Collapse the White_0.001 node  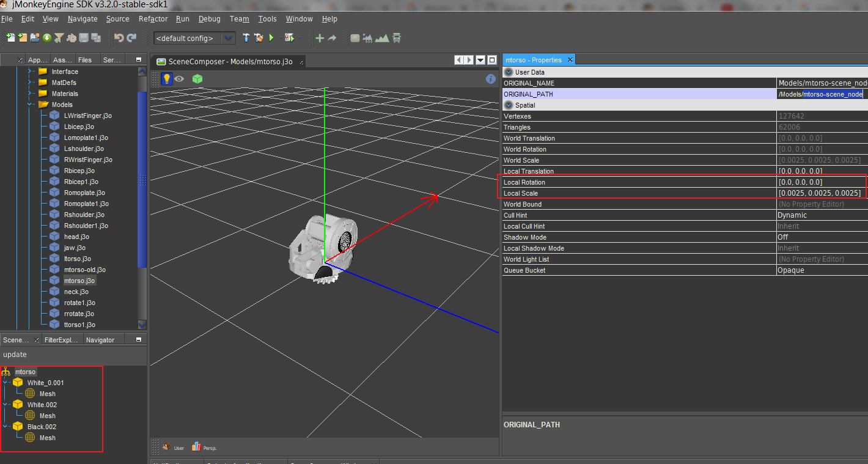(6, 383)
